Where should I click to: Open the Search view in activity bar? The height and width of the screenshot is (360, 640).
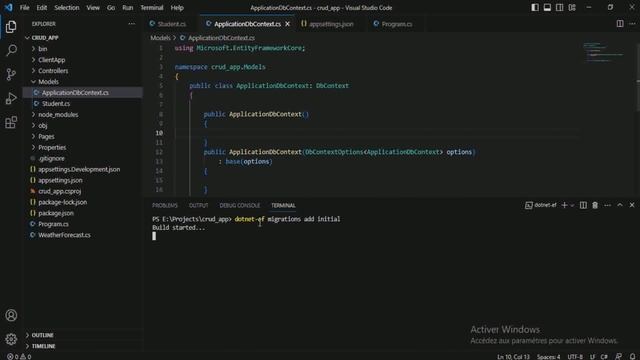(x=11, y=50)
